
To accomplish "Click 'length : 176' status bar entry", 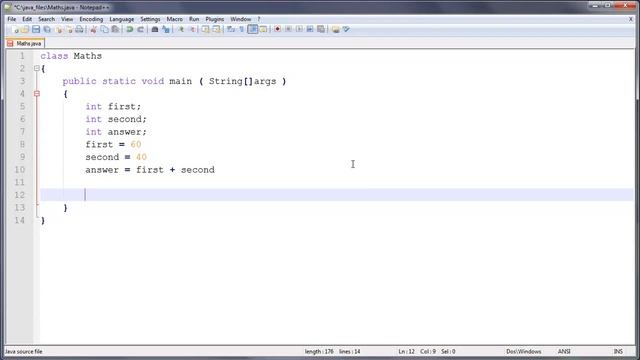I will coord(319,351).
